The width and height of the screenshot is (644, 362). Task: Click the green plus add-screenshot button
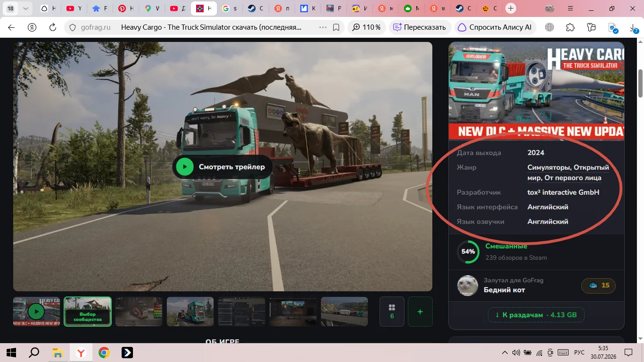coord(420,312)
